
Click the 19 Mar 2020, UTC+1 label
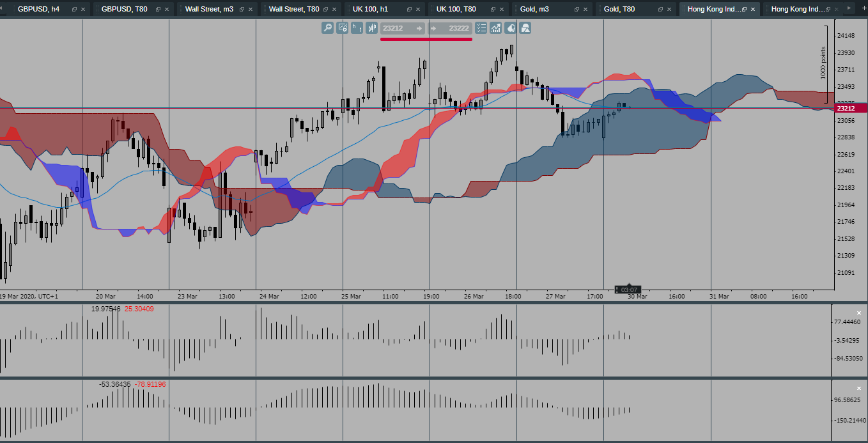pos(29,297)
